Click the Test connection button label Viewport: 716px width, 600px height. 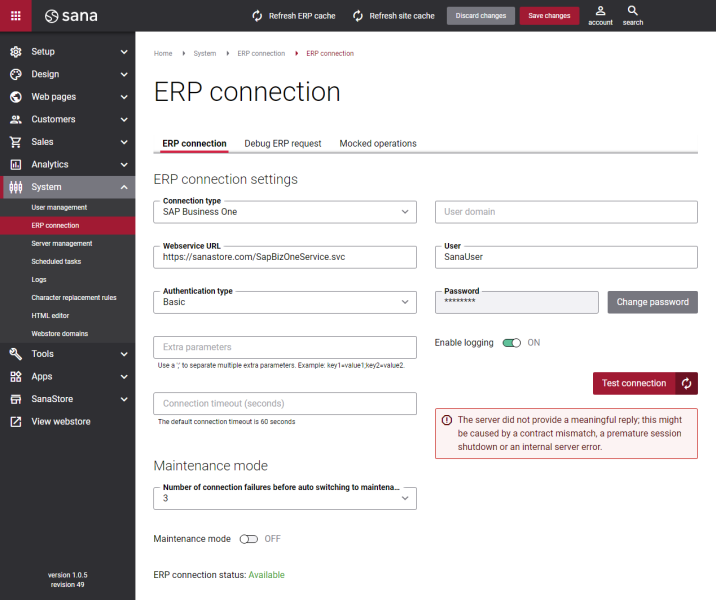coord(634,383)
